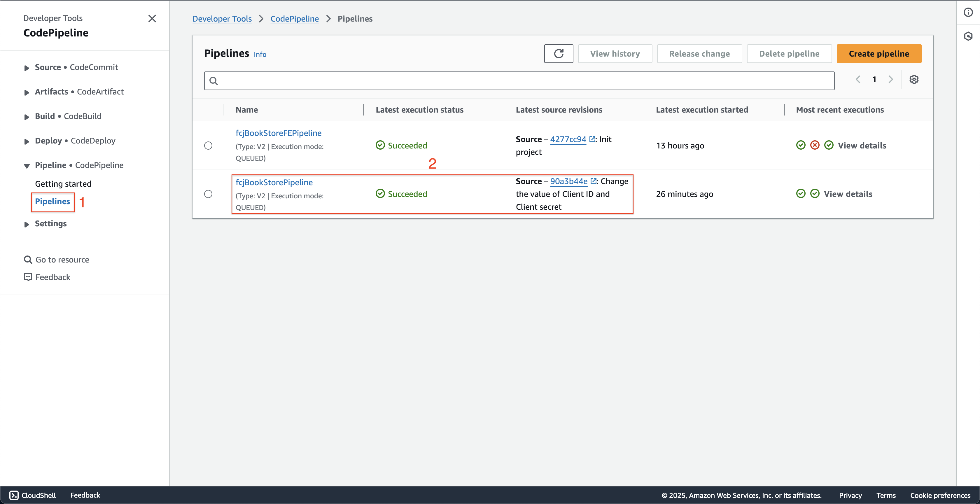This screenshot has width=980, height=504.
Task: Click first execution icon for fcjBookStorePipeline
Action: click(x=800, y=194)
